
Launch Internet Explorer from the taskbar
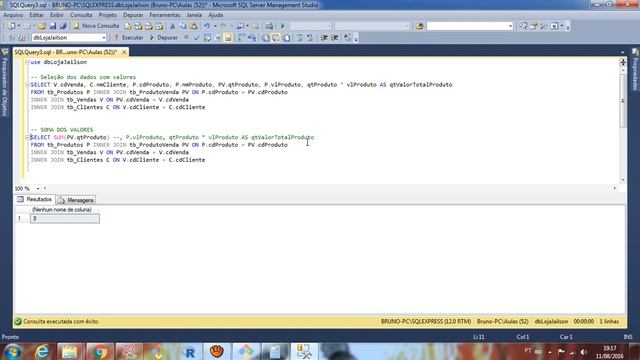click(x=42, y=351)
